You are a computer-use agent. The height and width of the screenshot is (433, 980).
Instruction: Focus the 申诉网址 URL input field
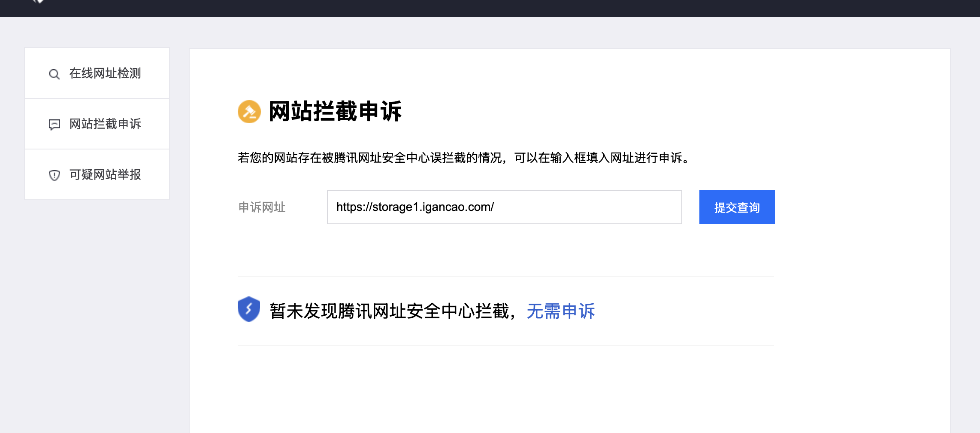(504, 207)
